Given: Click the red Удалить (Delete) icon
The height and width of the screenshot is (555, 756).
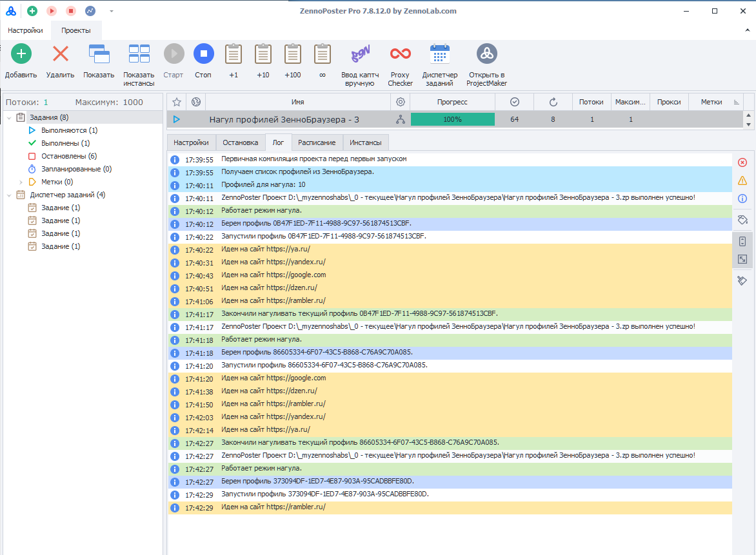Looking at the screenshot, I should 60,54.
